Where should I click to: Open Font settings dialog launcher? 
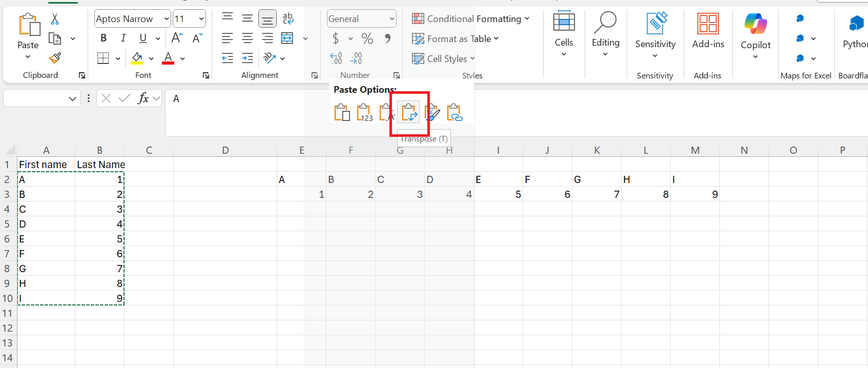[206, 75]
